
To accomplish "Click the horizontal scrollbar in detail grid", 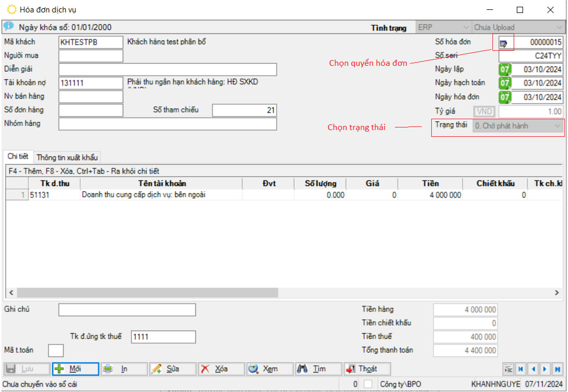I will pos(148,293).
